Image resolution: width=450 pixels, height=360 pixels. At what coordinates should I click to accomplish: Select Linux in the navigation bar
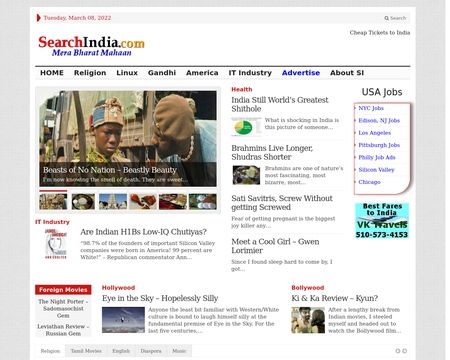(127, 73)
